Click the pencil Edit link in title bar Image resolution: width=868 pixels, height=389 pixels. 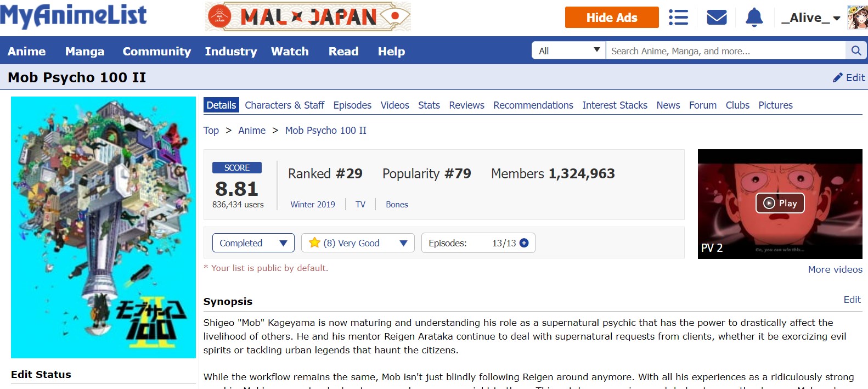pyautogui.click(x=849, y=77)
